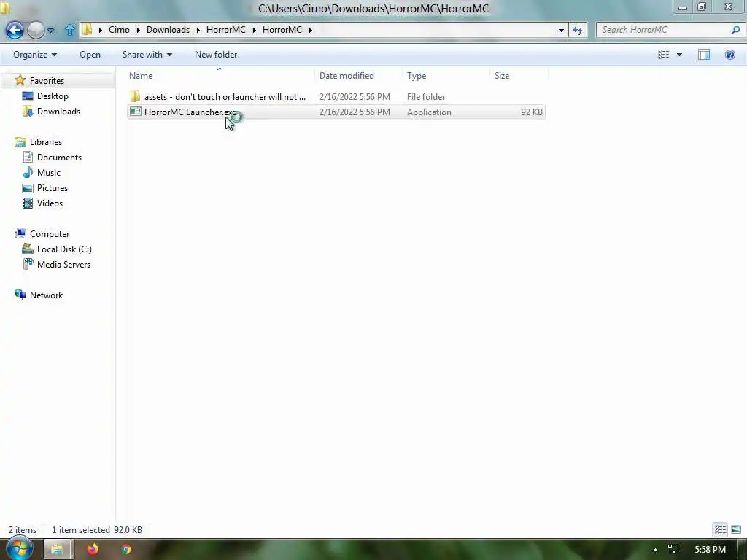Launch Firefox from the taskbar
This screenshot has height=560, width=747.
click(x=93, y=550)
